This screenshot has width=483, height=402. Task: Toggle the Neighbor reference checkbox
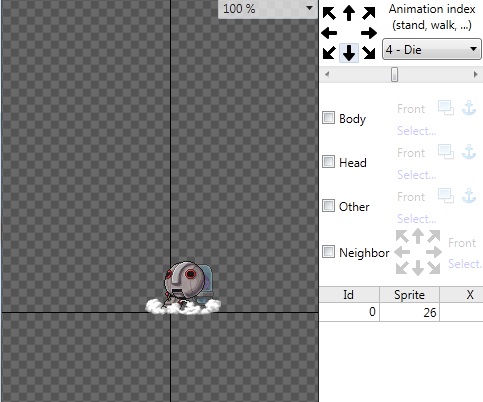pyautogui.click(x=328, y=252)
